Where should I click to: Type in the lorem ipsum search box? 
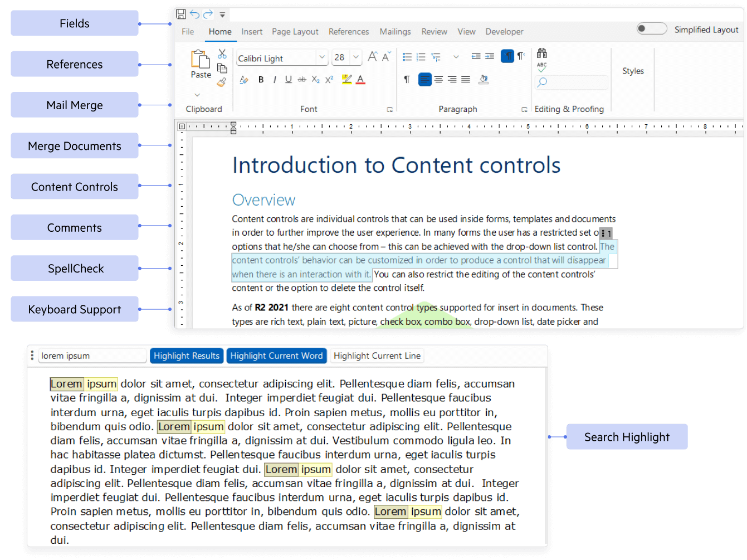(92, 356)
